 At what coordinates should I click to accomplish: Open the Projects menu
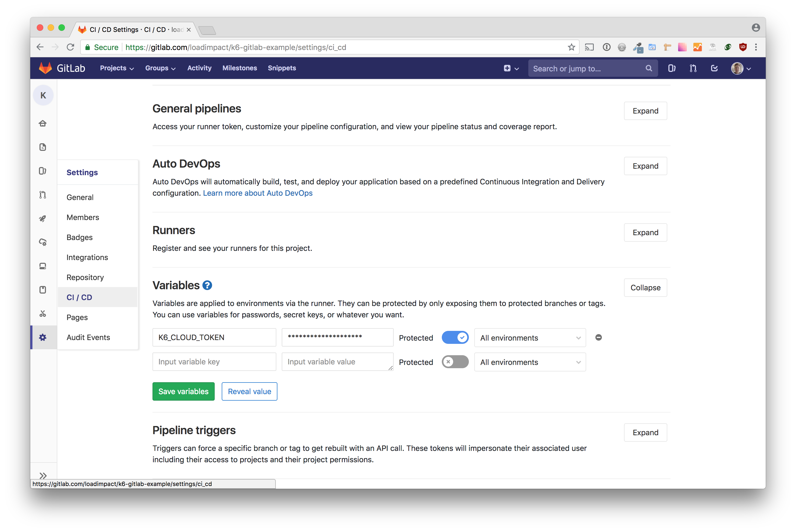coord(116,68)
